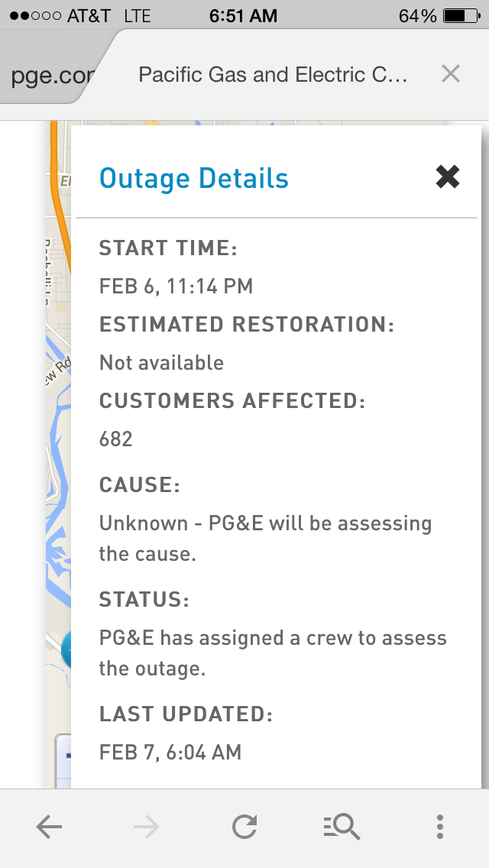Tap the customers affected value 682
The height and width of the screenshot is (868, 489).
pyautogui.click(x=115, y=439)
